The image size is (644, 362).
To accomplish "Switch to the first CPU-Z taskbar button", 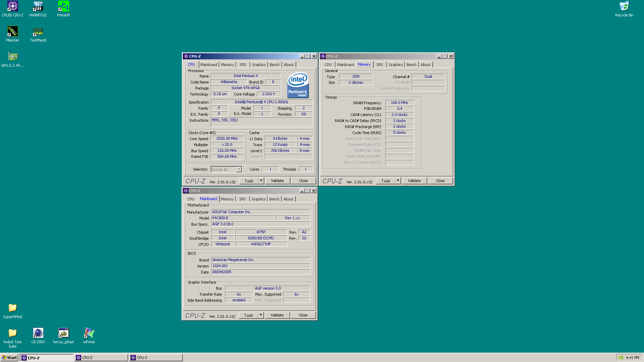I will pos(47,358).
